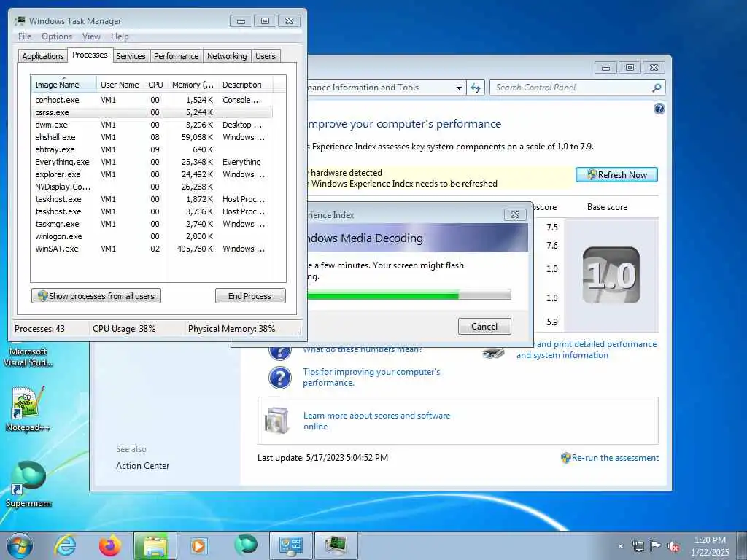This screenshot has width=747, height=560.
Task: Open Firefox from the taskbar
Action: click(109, 545)
